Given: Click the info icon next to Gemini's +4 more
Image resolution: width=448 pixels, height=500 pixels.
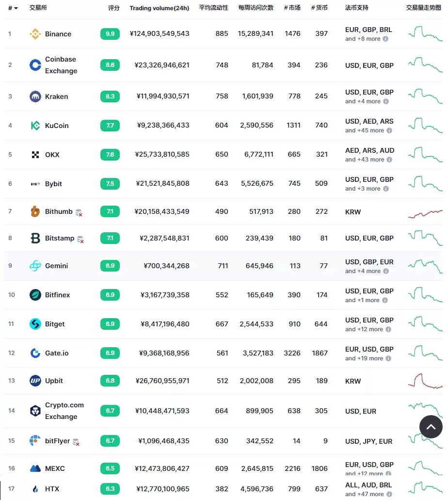Looking at the screenshot, I should [x=386, y=271].
